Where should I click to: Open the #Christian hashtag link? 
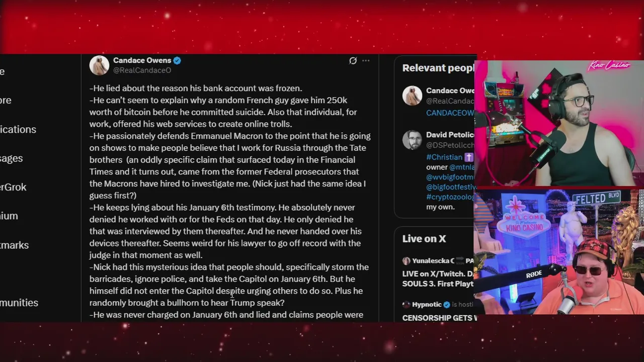[x=444, y=157]
